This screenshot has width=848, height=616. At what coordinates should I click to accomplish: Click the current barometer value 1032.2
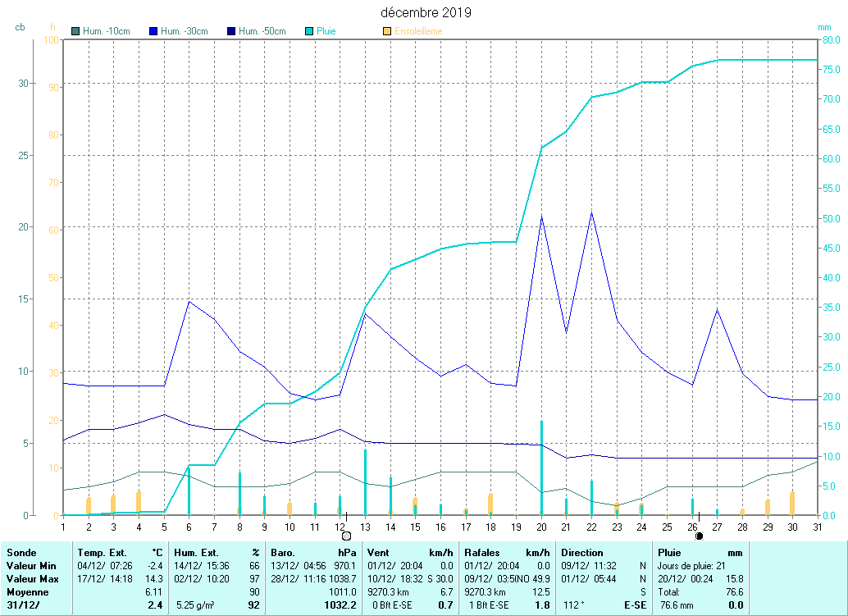[341, 605]
